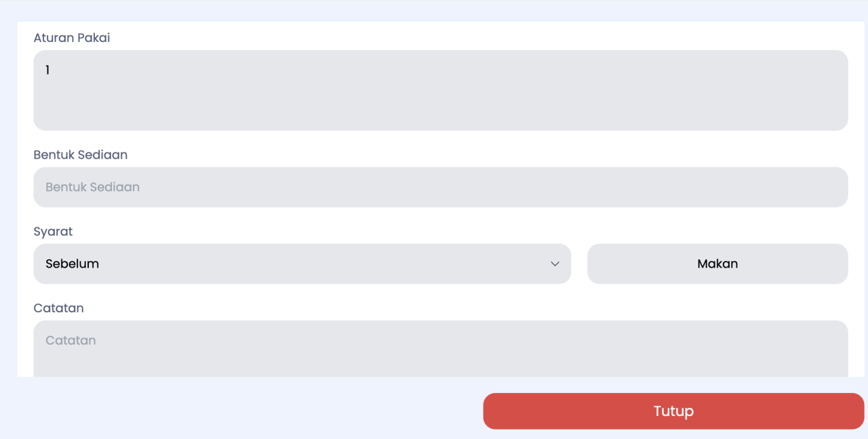The height and width of the screenshot is (439, 868).
Task: Open the Sebelum dropdown under Syarat
Action: pyautogui.click(x=302, y=264)
